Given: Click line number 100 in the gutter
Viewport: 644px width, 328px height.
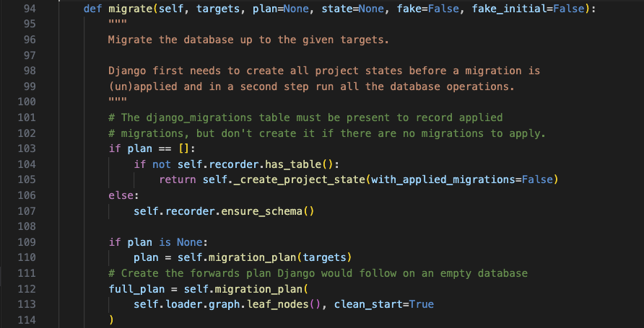Looking at the screenshot, I should pyautogui.click(x=27, y=102).
